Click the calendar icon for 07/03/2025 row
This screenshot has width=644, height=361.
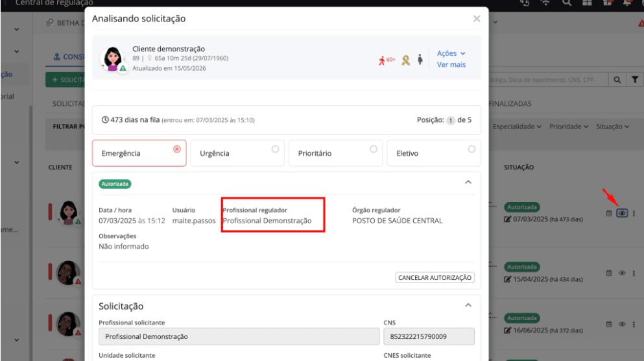[609, 213]
